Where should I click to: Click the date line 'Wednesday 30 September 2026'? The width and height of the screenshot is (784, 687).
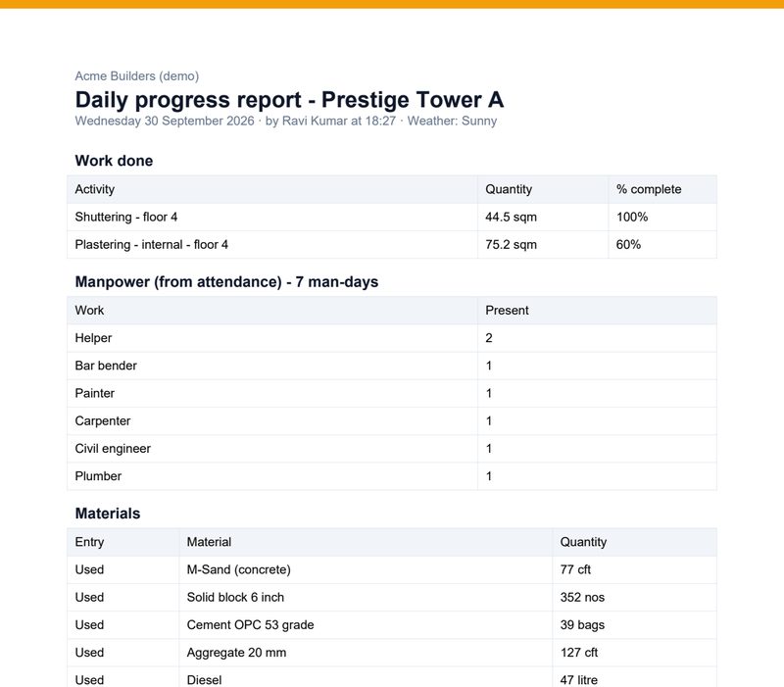coord(165,121)
